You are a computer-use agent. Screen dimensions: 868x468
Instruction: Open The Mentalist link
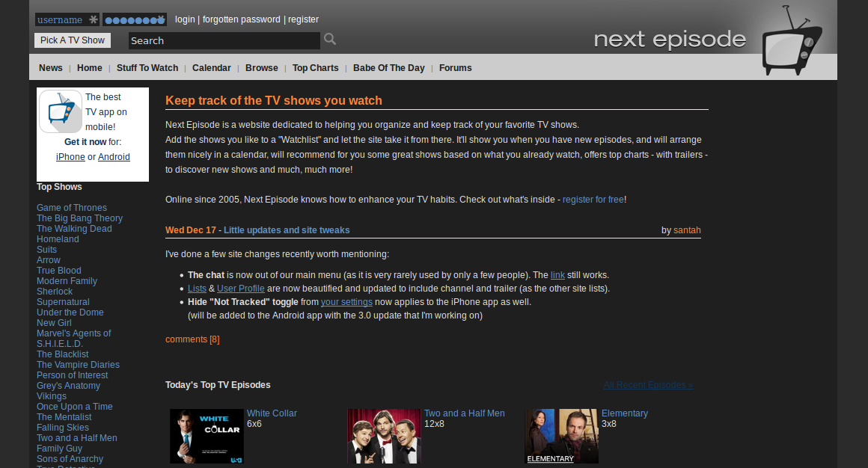coord(64,418)
